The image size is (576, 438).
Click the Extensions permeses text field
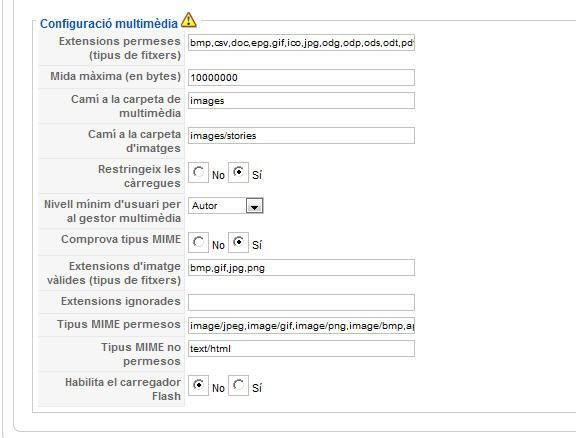pos(301,43)
